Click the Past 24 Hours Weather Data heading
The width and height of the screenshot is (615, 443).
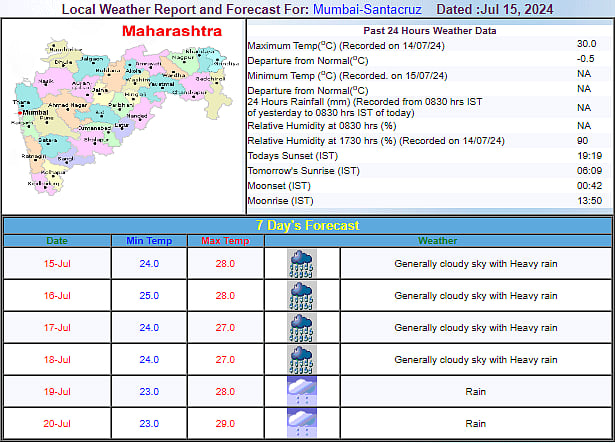tap(427, 31)
